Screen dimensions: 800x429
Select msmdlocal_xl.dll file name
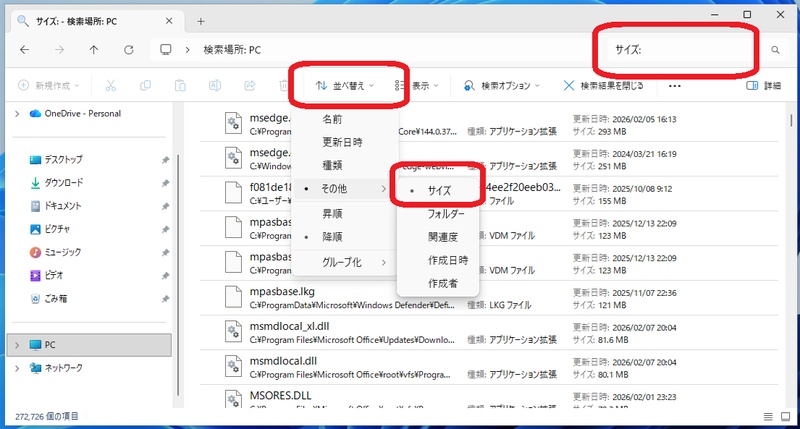click(x=289, y=326)
